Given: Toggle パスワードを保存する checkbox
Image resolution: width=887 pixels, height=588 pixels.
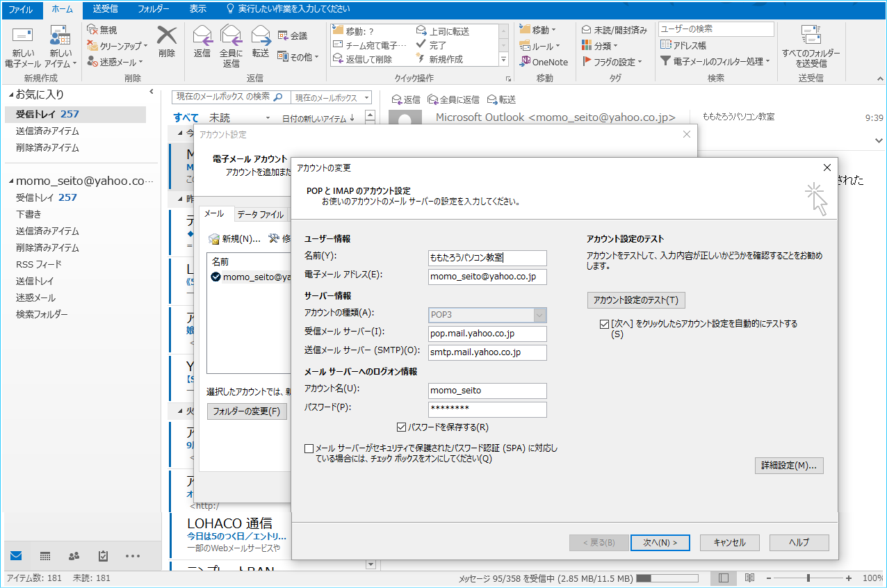Looking at the screenshot, I should tap(401, 427).
